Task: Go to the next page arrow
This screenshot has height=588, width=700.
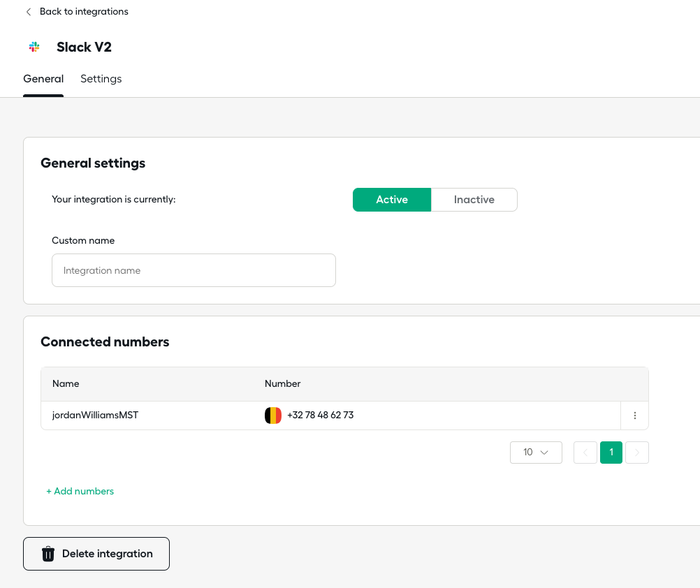Action: click(637, 453)
